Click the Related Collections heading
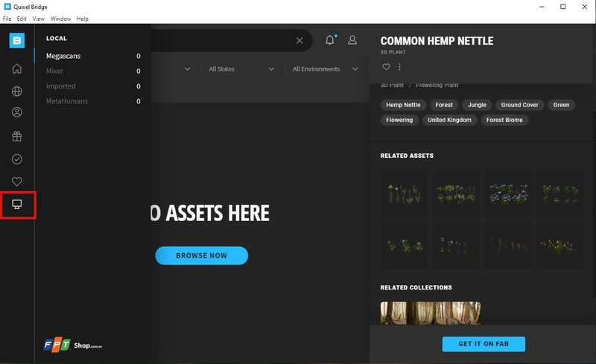Image resolution: width=596 pixels, height=364 pixels. 416,287
